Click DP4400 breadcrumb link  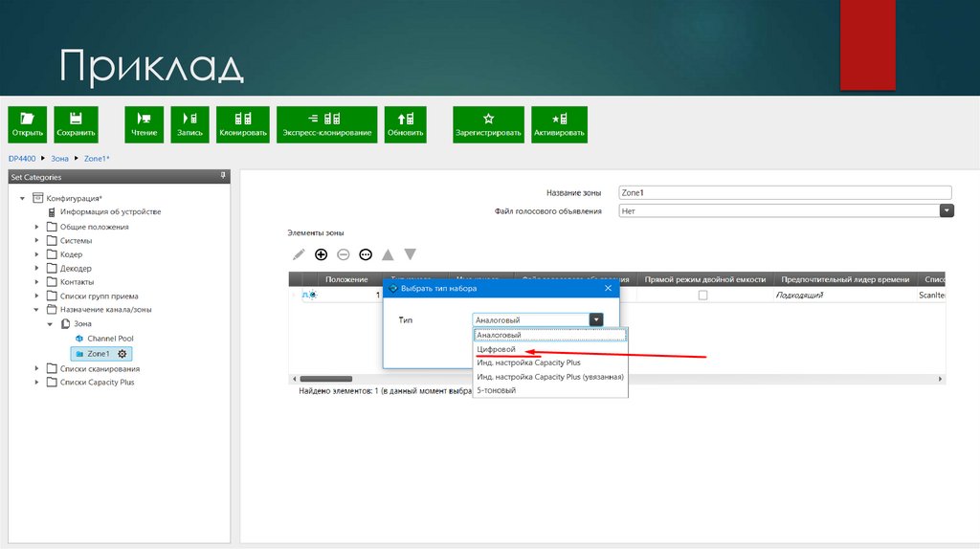click(22, 159)
